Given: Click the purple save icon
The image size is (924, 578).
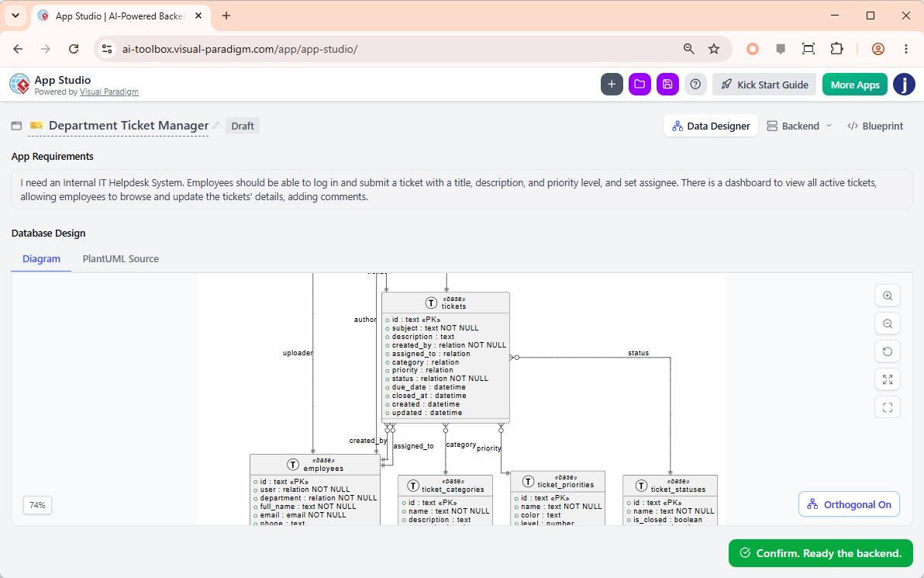Looking at the screenshot, I should pos(667,85).
